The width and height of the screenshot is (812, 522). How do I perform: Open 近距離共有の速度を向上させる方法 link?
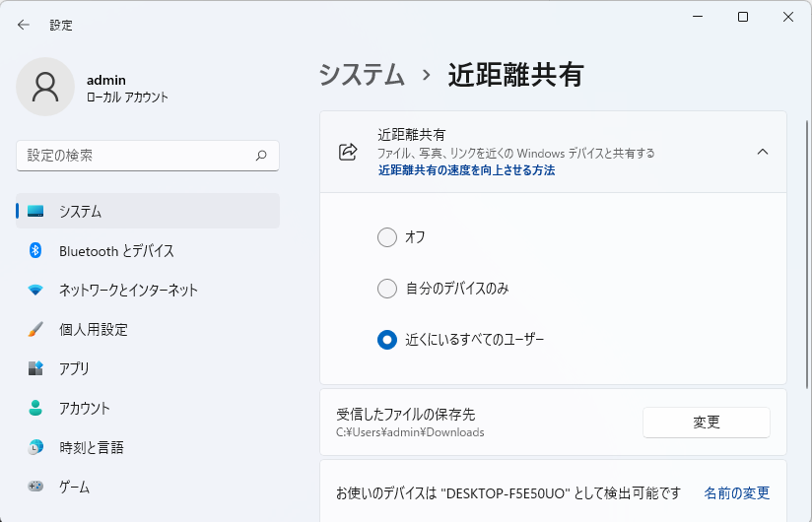pyautogui.click(x=466, y=170)
